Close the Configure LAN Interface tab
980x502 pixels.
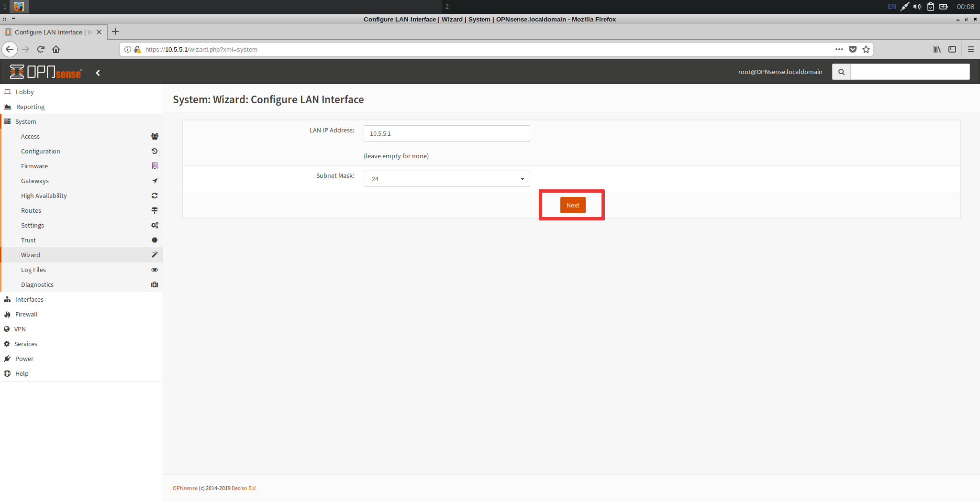click(99, 32)
